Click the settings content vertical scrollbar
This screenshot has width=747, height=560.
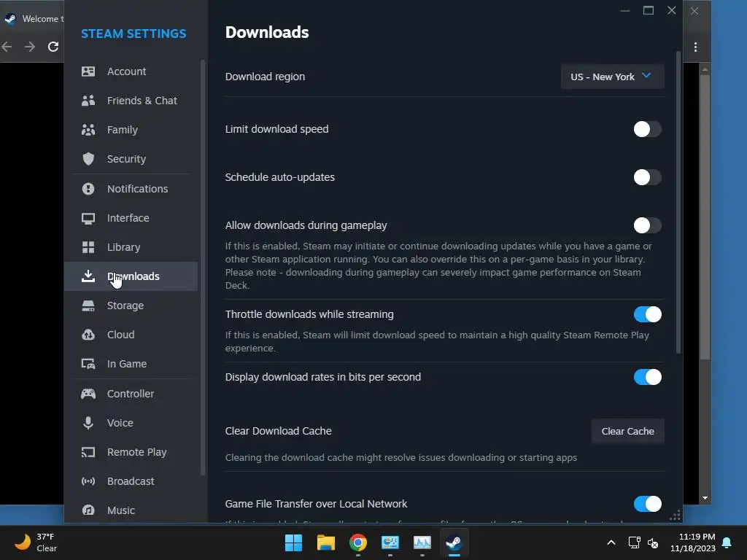coord(678,203)
